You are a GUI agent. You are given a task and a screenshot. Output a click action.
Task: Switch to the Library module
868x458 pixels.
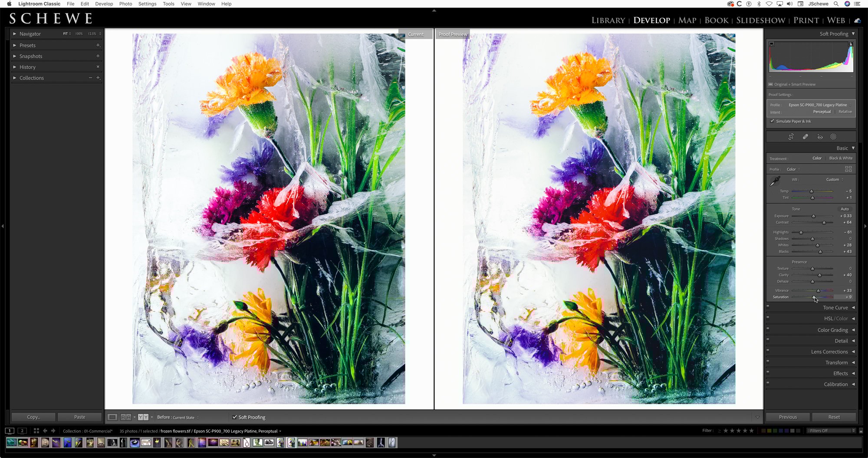608,20
